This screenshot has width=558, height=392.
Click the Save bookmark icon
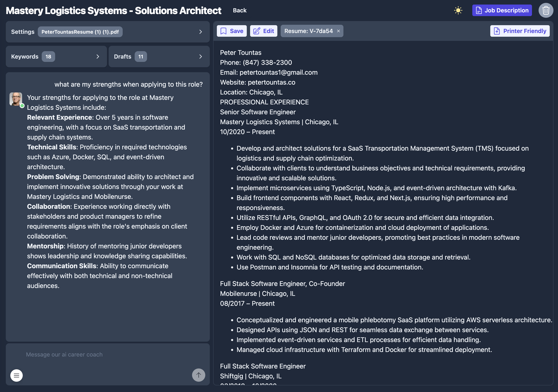[223, 31]
